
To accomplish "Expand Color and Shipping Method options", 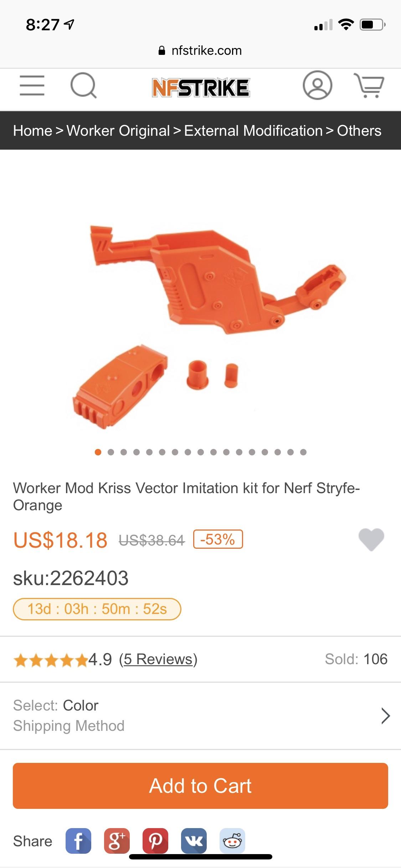I will 200,715.
